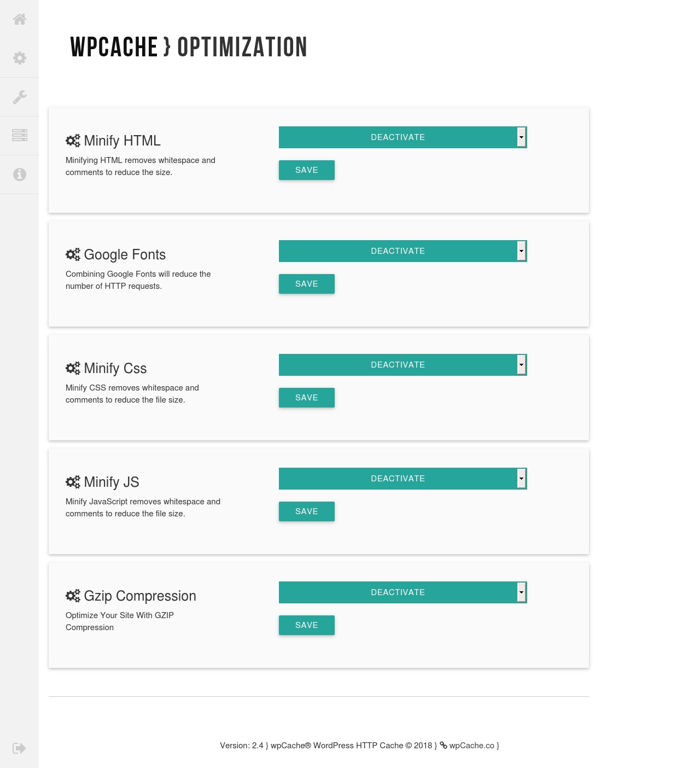Click the logout arrow icon at bottom
700x768 pixels.
tap(20, 748)
